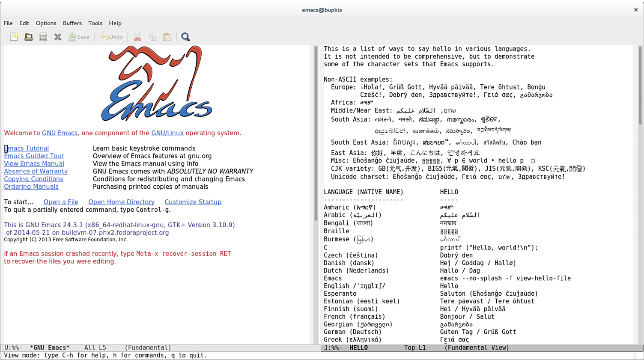Open the Emacs Tutorial link
Screen dimensions: 644x362
(27, 148)
